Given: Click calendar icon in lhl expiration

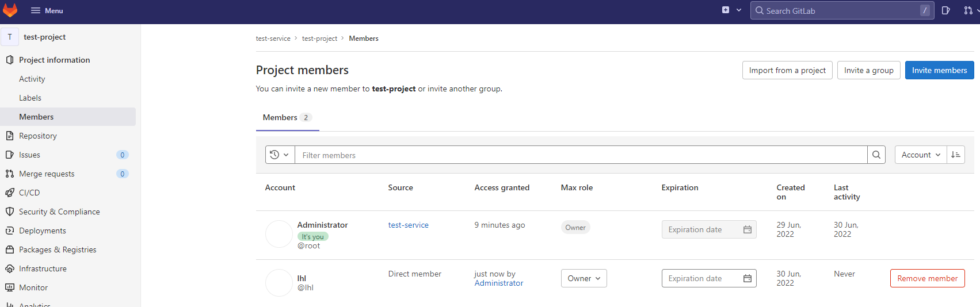Looking at the screenshot, I should point(748,278).
